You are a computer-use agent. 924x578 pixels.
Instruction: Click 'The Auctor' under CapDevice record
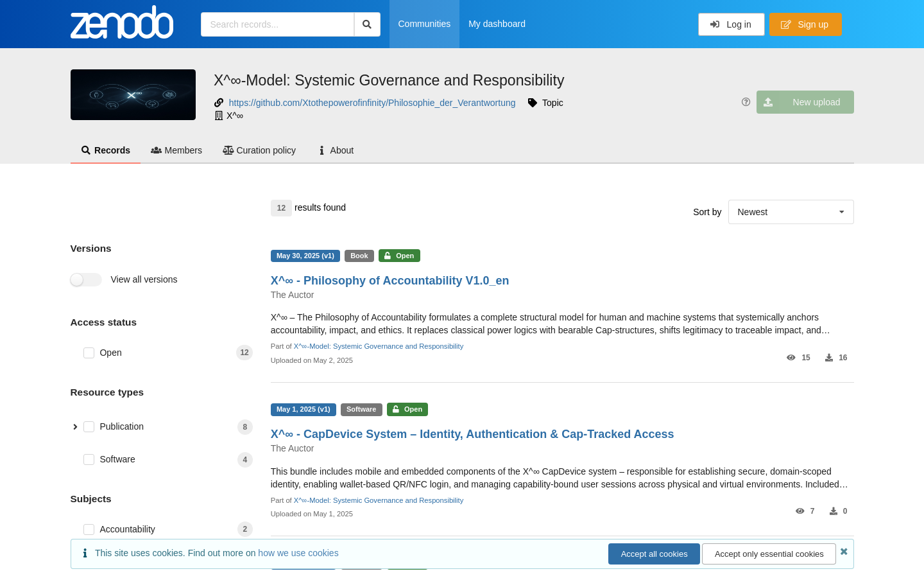click(292, 448)
